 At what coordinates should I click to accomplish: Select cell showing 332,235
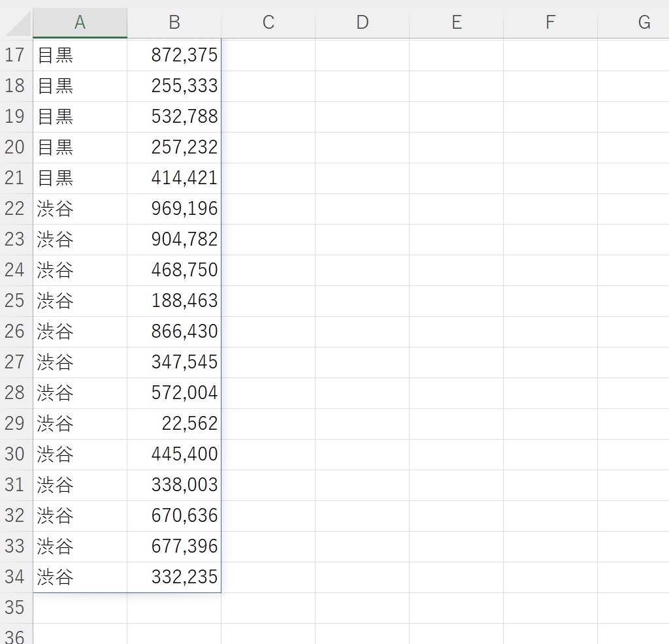click(174, 577)
